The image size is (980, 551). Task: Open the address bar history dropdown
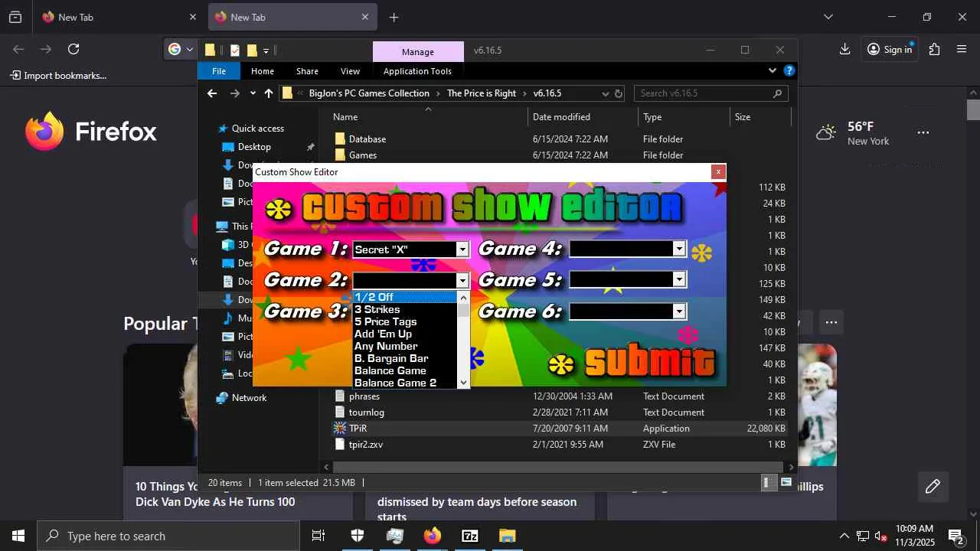point(606,93)
